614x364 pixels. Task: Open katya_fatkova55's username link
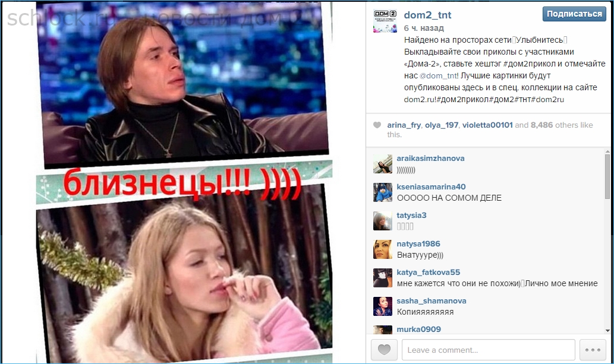point(428,273)
